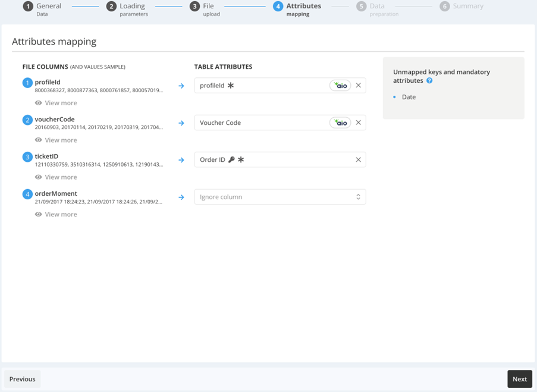Click the key icon next to Order ID

(x=231, y=159)
